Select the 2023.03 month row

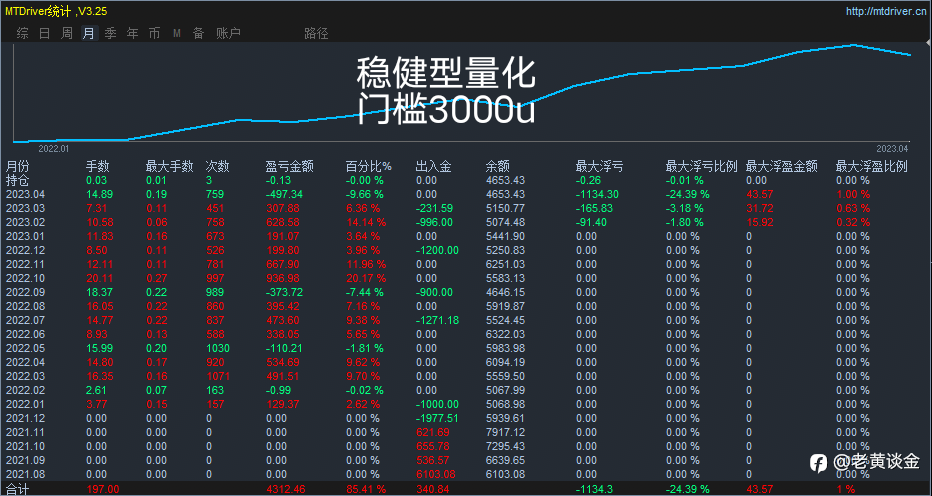click(466, 208)
